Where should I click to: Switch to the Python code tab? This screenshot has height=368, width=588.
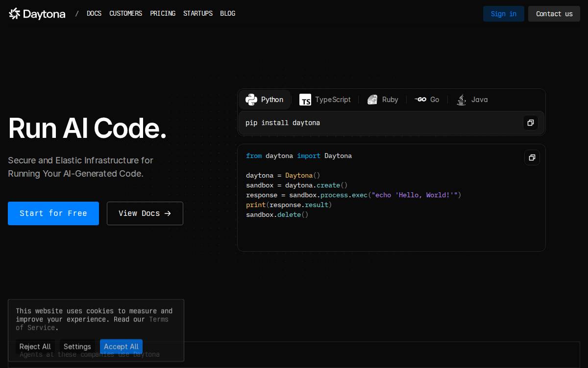tap(265, 100)
